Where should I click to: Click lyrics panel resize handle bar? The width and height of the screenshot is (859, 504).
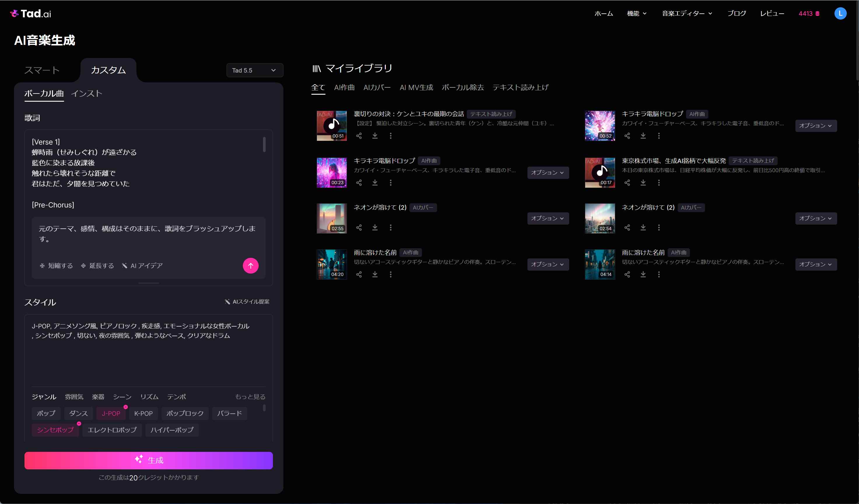(x=149, y=283)
